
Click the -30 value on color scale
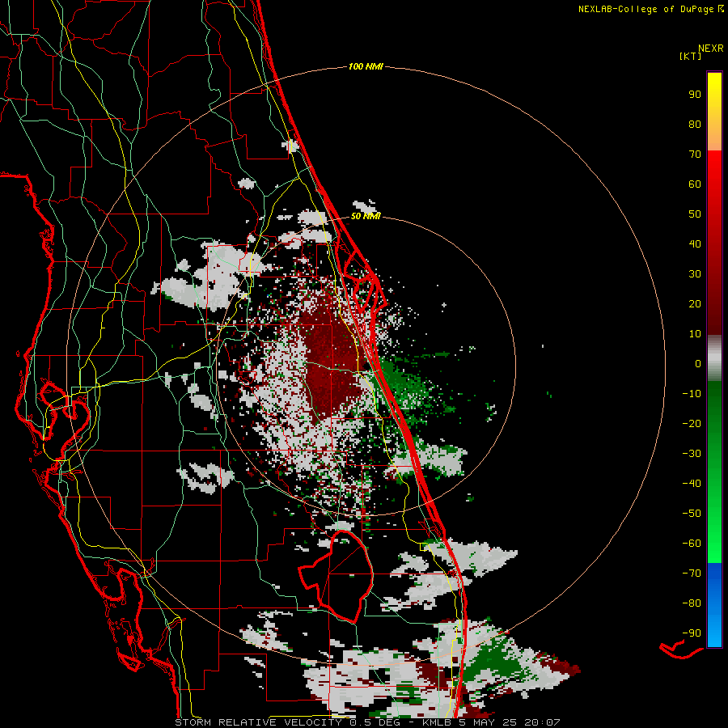point(692,454)
